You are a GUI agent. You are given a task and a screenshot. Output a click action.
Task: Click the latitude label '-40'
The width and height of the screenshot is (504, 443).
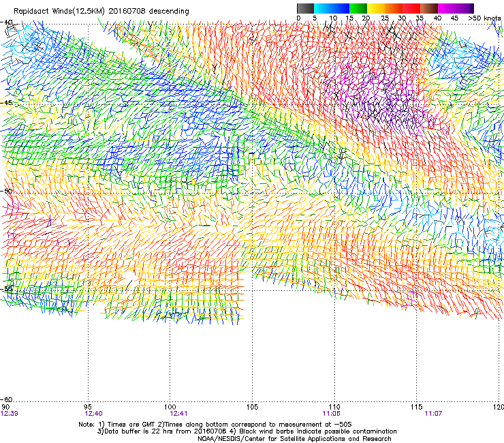tap(7, 22)
